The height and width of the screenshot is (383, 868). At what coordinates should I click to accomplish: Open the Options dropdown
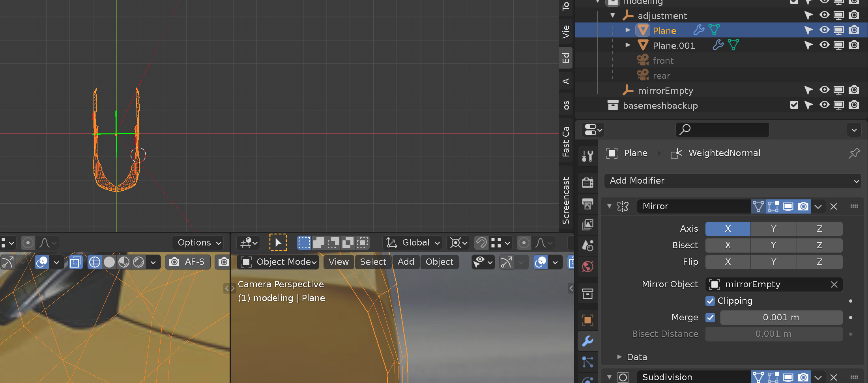tap(198, 242)
